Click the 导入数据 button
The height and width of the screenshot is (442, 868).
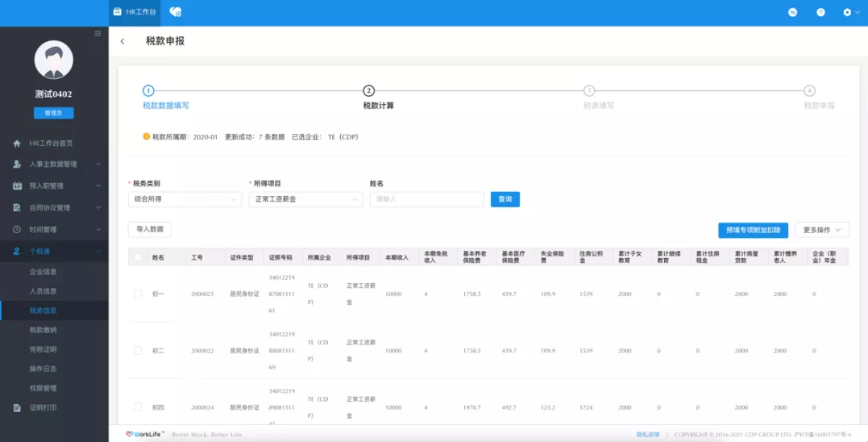149,229
